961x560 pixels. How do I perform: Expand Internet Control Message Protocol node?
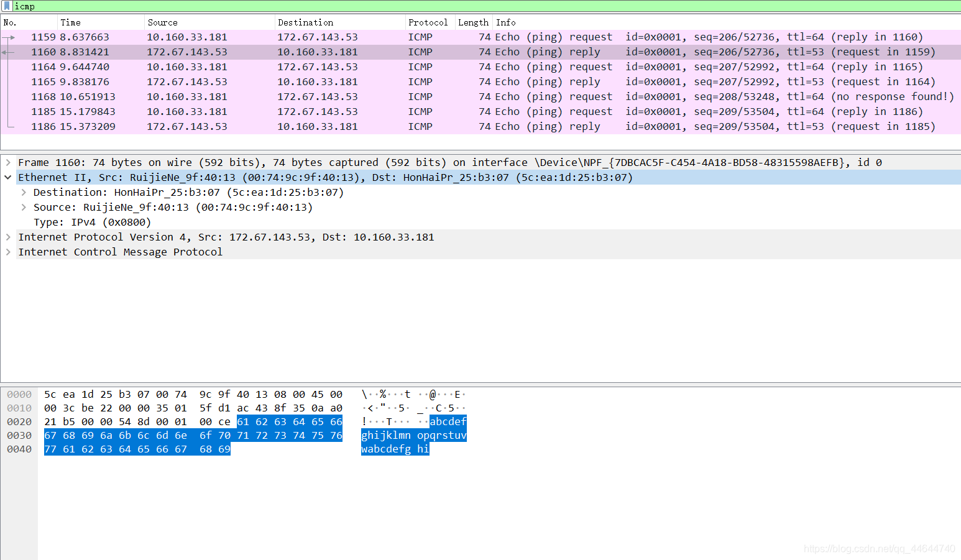click(x=8, y=252)
